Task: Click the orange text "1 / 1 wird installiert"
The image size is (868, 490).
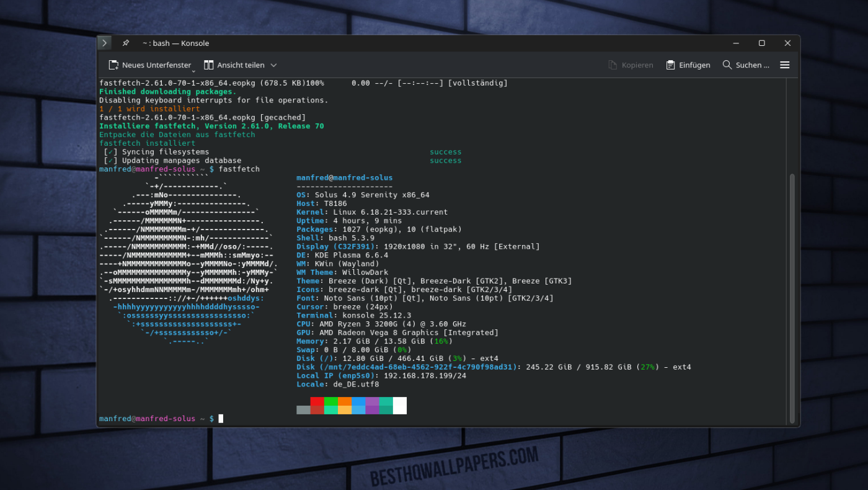Action: [x=149, y=109]
